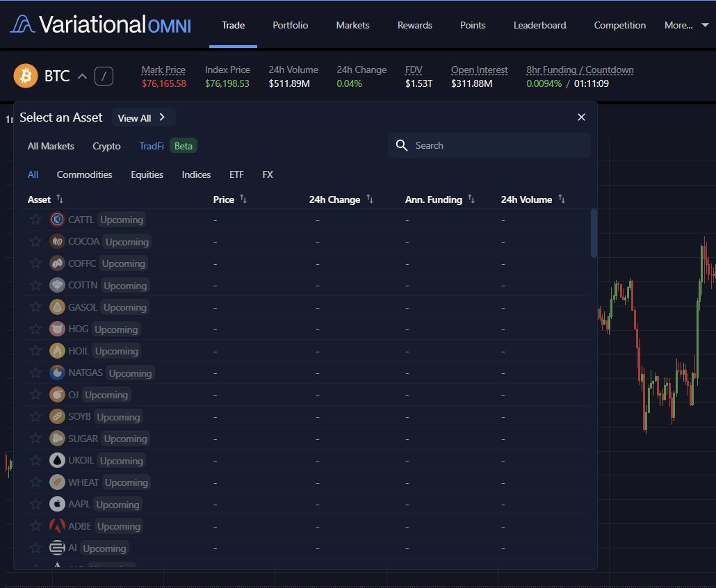The height and width of the screenshot is (588, 716).
Task: Open the Points page
Action: tap(473, 25)
